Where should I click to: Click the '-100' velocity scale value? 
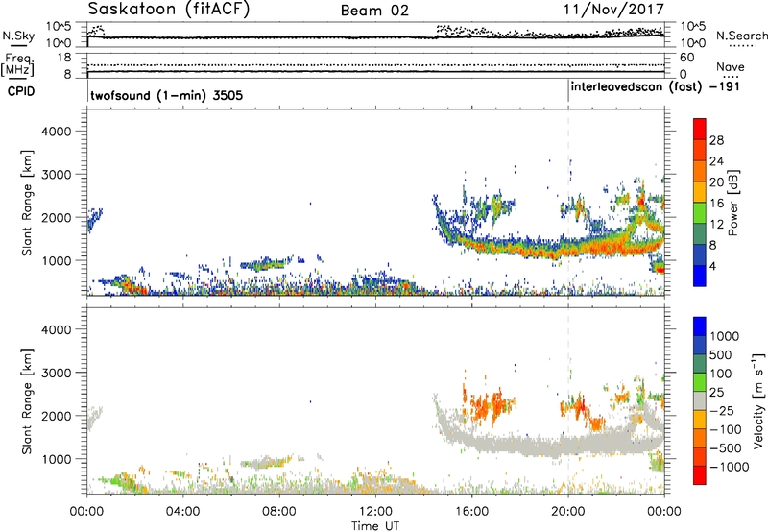click(x=725, y=429)
